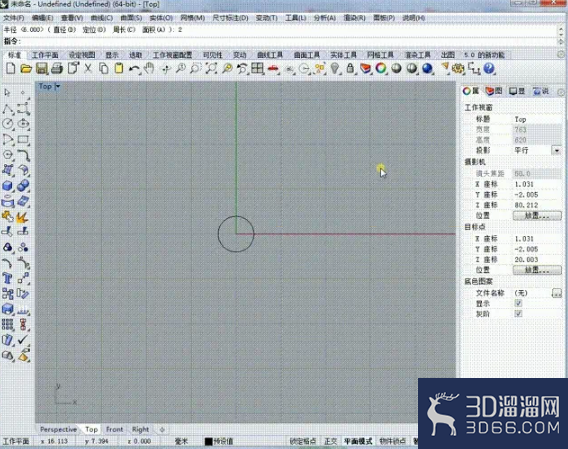Screen dimensions: 568x449
Task: Click the checkmark Check objects icon
Action: pyautogui.click(x=23, y=340)
